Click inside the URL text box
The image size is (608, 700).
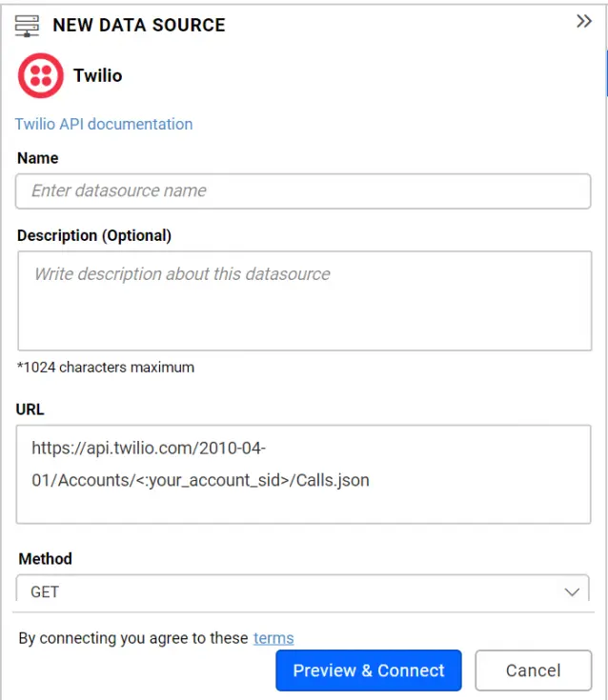point(303,473)
